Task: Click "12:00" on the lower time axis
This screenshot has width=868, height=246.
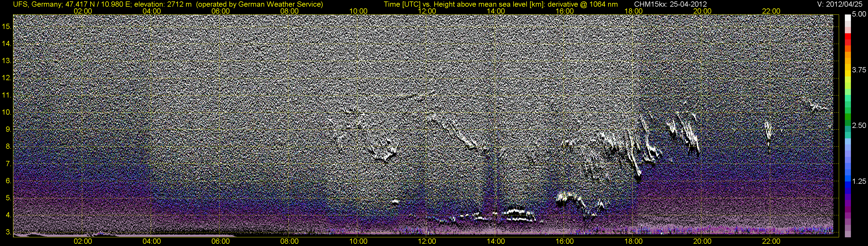Action: (x=427, y=241)
